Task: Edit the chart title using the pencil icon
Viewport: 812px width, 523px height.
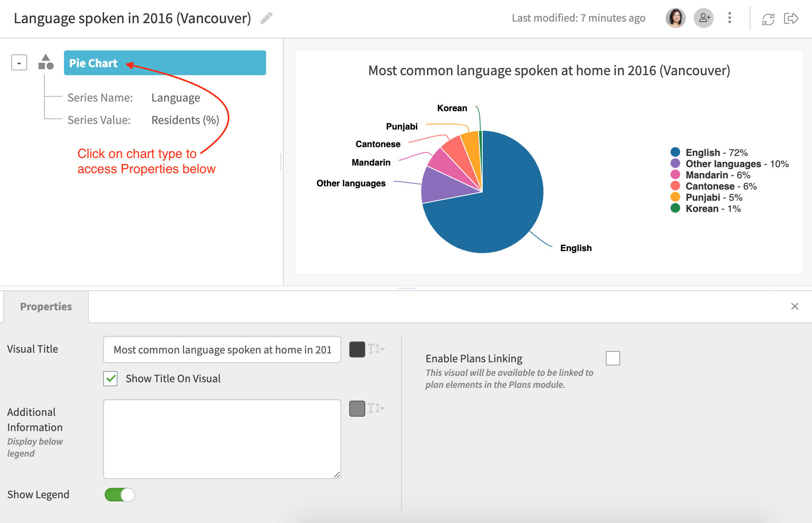Action: click(267, 18)
